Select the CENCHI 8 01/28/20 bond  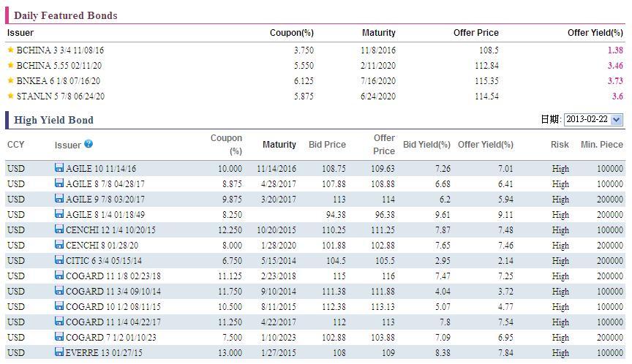(102, 246)
